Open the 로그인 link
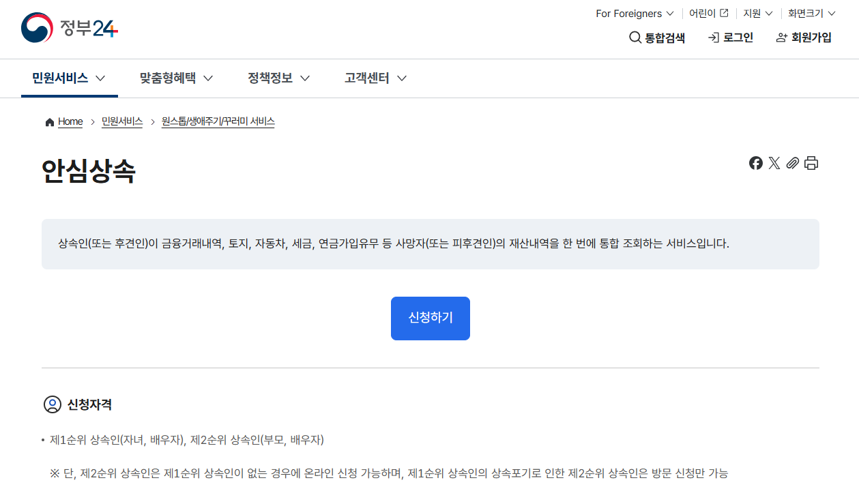The height and width of the screenshot is (504, 859). coord(731,38)
